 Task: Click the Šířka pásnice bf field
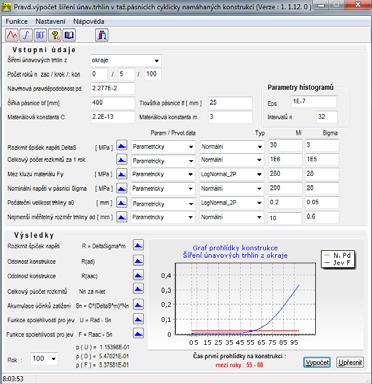click(x=113, y=103)
